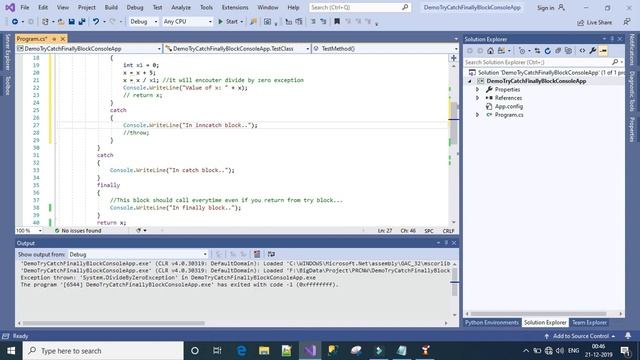Click the notification bell in status bar
The image size is (640, 360).
[x=628, y=336]
